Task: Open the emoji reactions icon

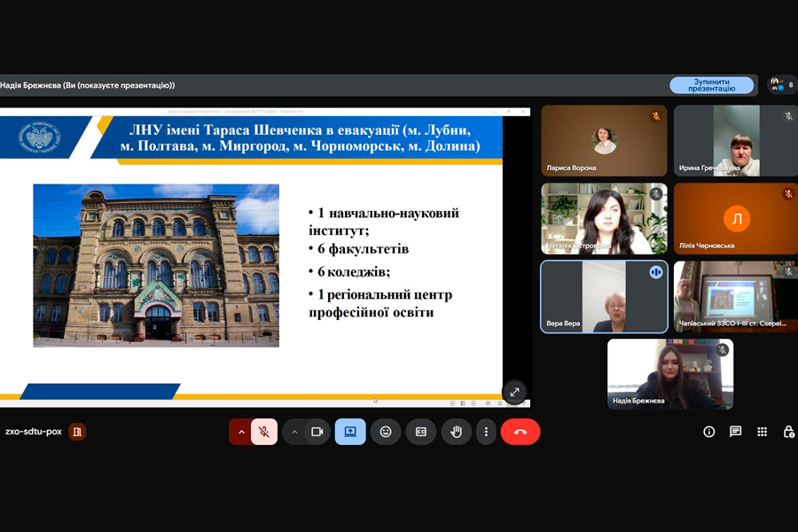Action: [x=386, y=432]
